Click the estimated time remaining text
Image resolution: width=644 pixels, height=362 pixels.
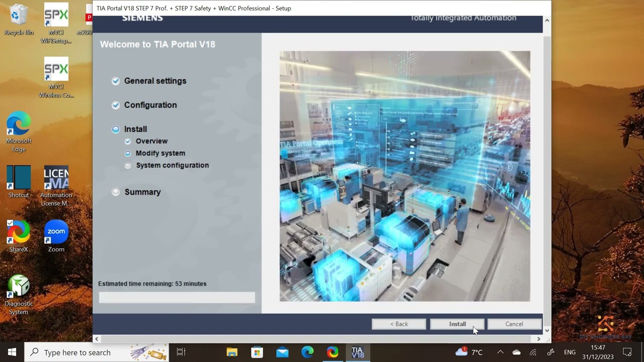click(x=152, y=284)
